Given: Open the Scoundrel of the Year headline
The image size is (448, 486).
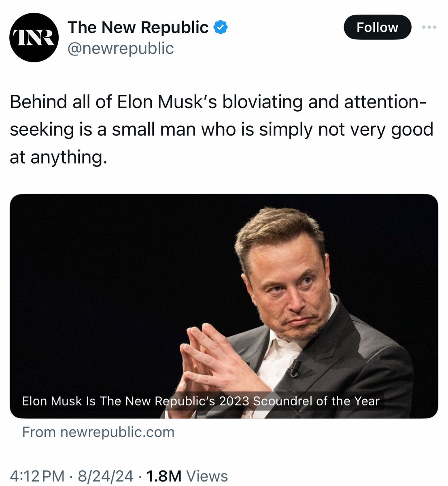Looking at the screenshot, I should tap(201, 401).
